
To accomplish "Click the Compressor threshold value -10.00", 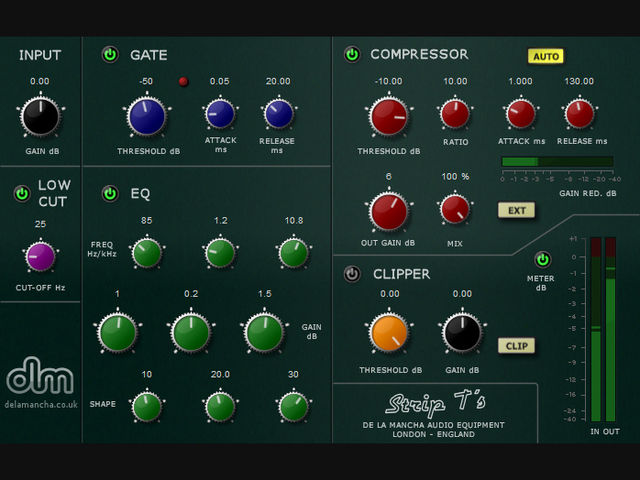I will point(389,81).
